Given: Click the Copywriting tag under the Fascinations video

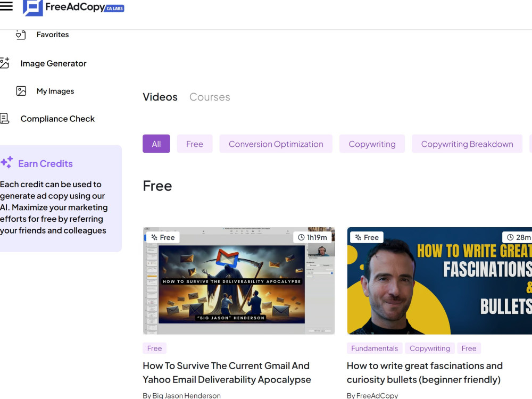Looking at the screenshot, I should pyautogui.click(x=429, y=348).
